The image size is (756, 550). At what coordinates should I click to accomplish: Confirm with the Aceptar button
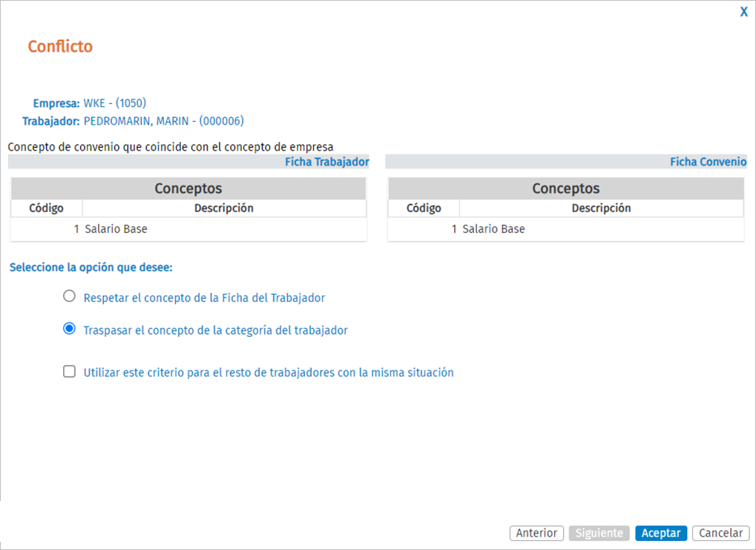point(661,533)
